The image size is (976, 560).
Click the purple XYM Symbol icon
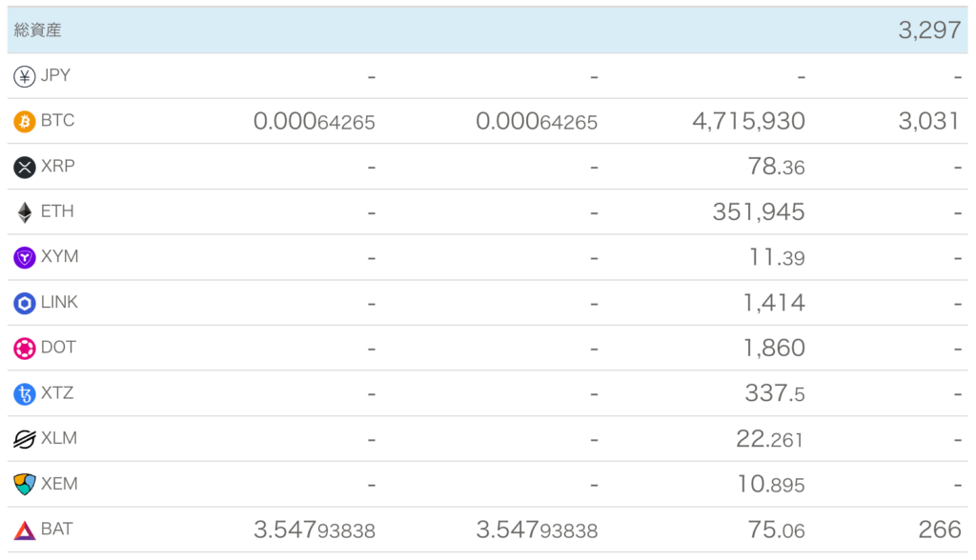tap(24, 257)
